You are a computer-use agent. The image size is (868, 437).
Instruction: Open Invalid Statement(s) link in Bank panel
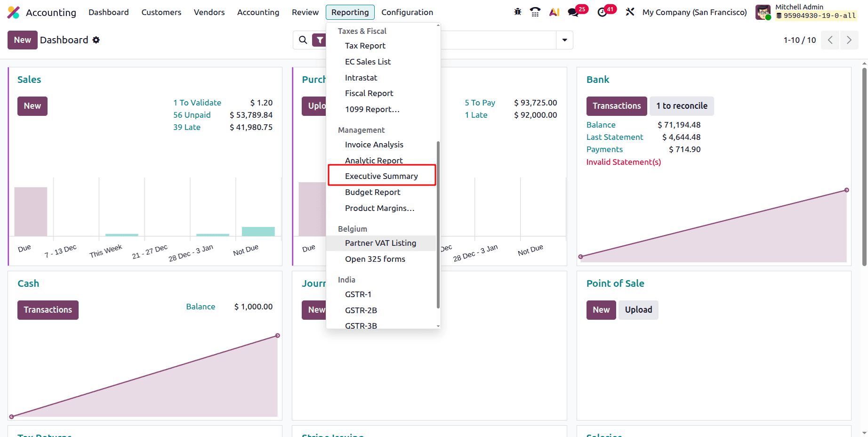[x=623, y=162]
